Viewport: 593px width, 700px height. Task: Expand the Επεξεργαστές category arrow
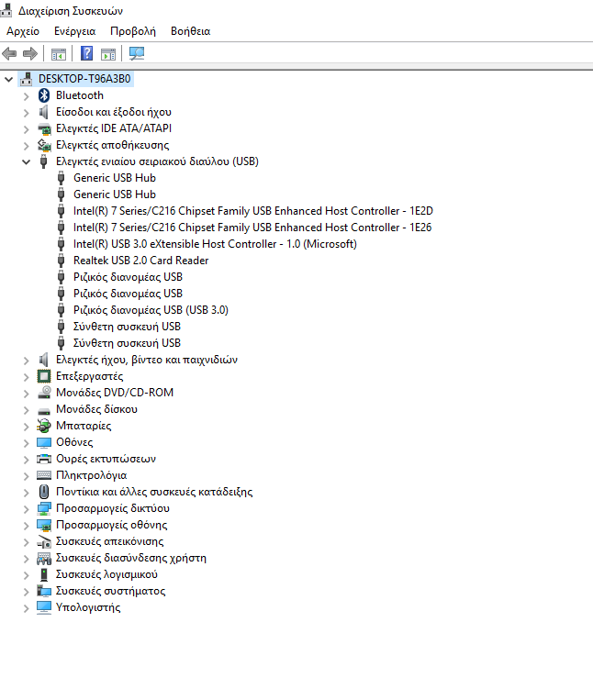[x=27, y=377]
